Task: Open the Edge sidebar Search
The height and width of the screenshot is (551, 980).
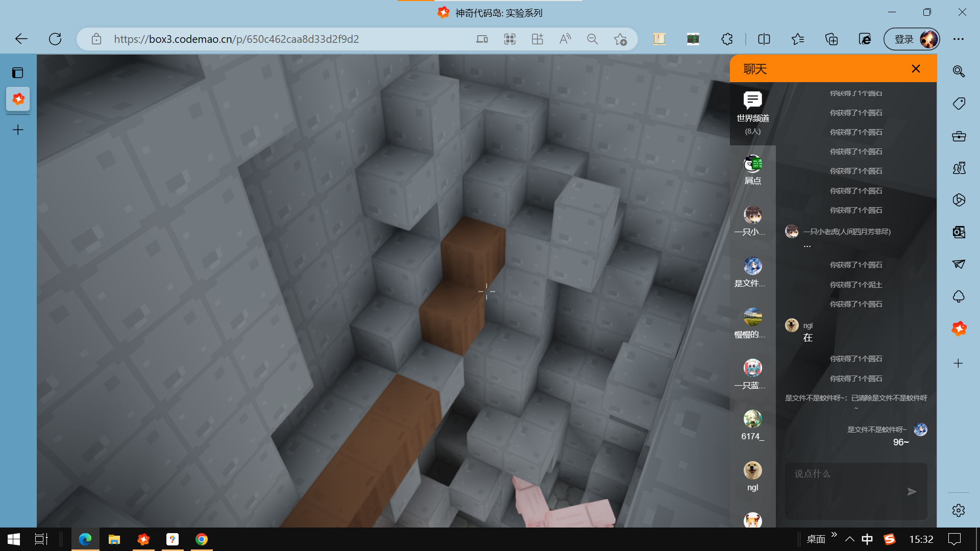Action: click(959, 71)
